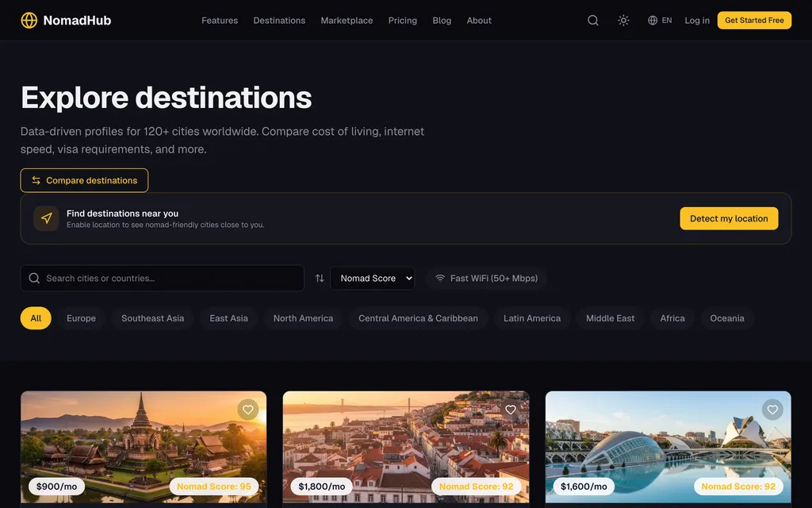Viewport: 812px width, 508px height.
Task: Click the $1,600/mo price badge
Action: click(584, 487)
